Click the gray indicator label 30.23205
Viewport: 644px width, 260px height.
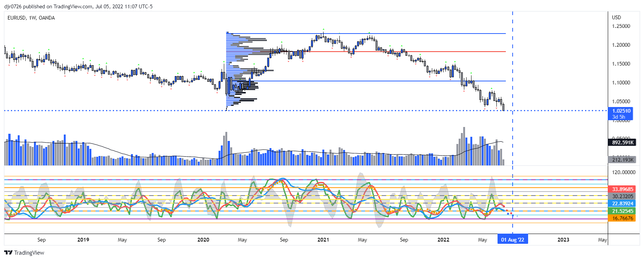[x=622, y=196]
